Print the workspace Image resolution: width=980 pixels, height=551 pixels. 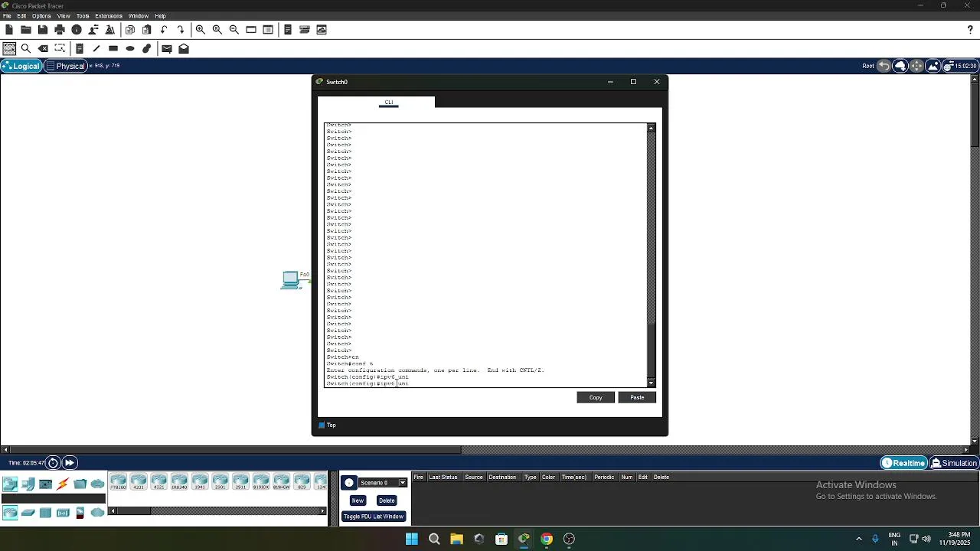point(60,30)
